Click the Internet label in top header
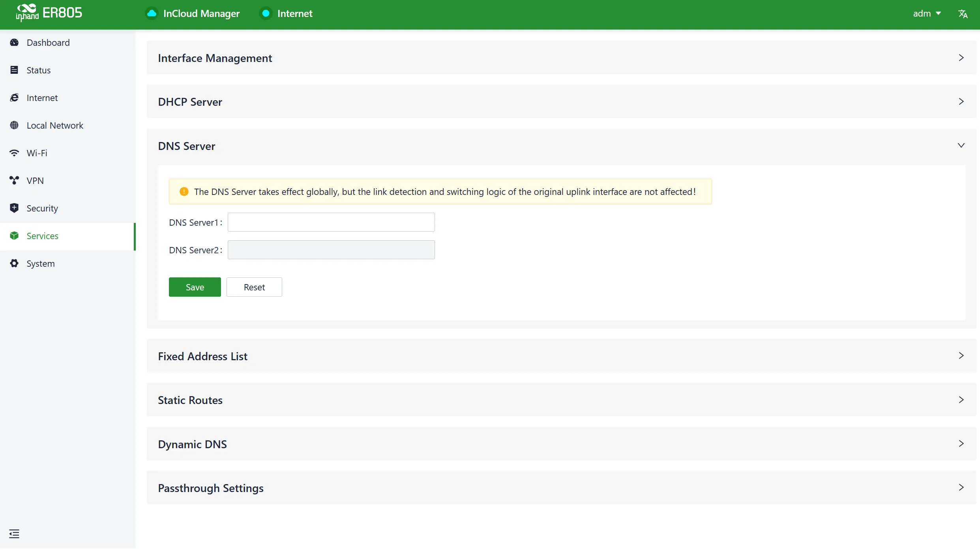Screen dimensions: 980x550 pyautogui.click(x=295, y=13)
